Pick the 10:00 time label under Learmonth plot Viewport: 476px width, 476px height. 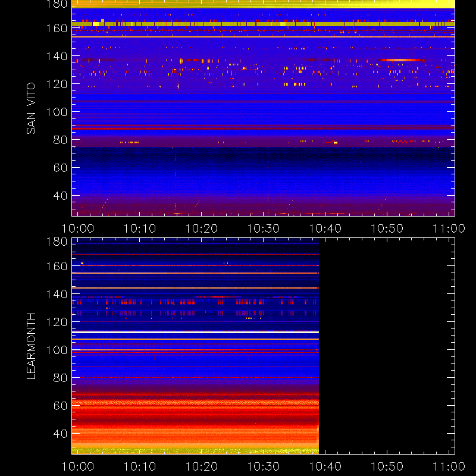pyautogui.click(x=78, y=466)
